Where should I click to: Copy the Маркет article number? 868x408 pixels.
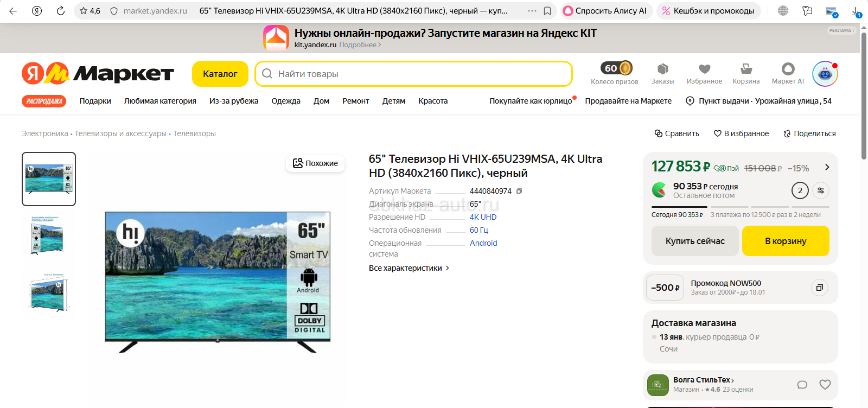(519, 191)
